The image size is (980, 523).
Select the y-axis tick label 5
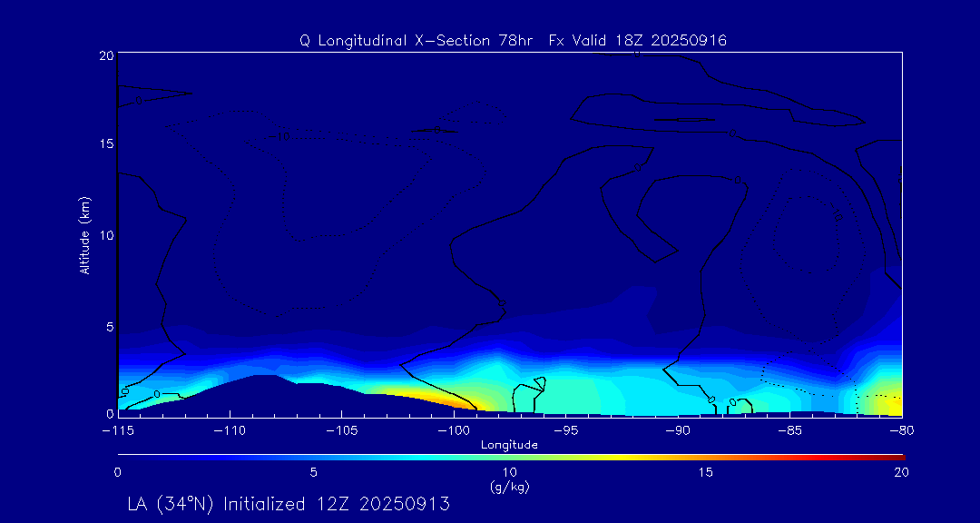click(x=108, y=327)
